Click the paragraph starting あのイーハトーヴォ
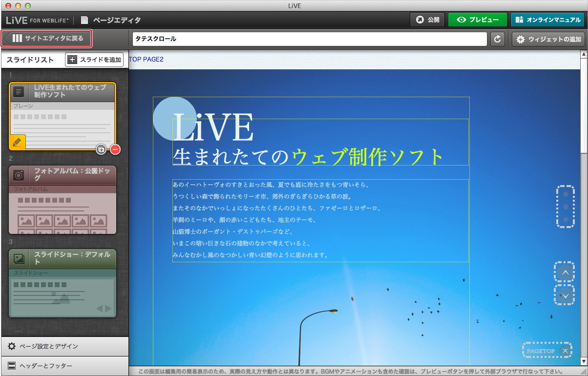 [x=320, y=220]
